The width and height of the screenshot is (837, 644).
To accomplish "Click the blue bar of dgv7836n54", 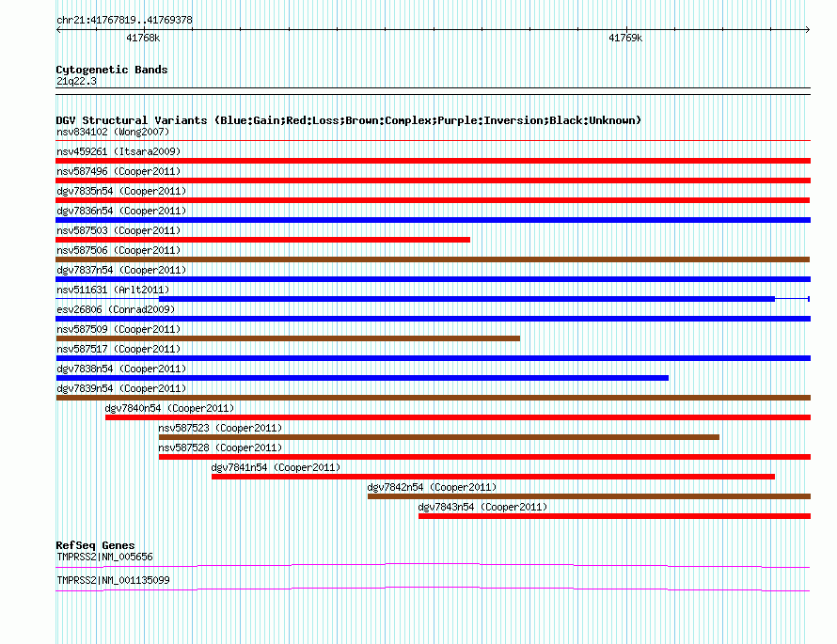I will click(x=433, y=220).
